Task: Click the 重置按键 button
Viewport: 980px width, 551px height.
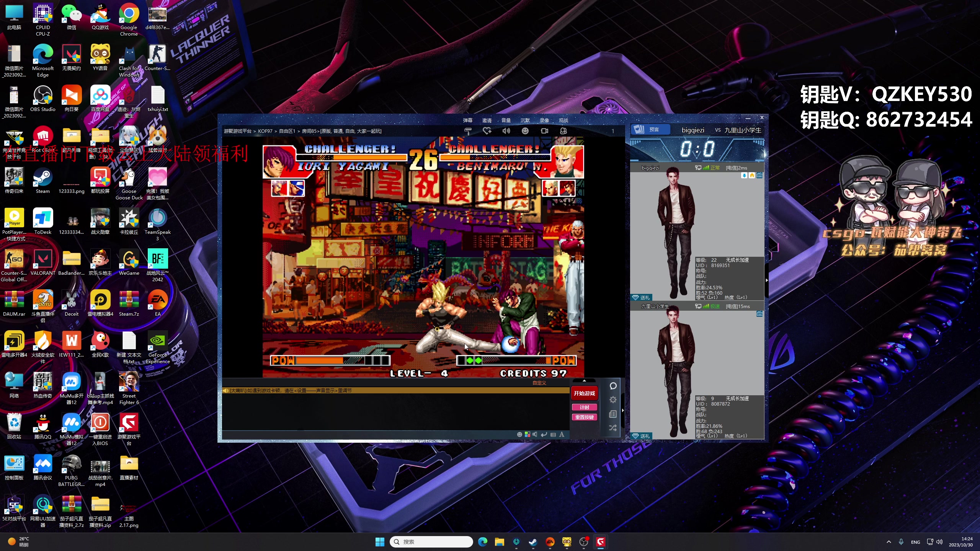Action: point(584,417)
